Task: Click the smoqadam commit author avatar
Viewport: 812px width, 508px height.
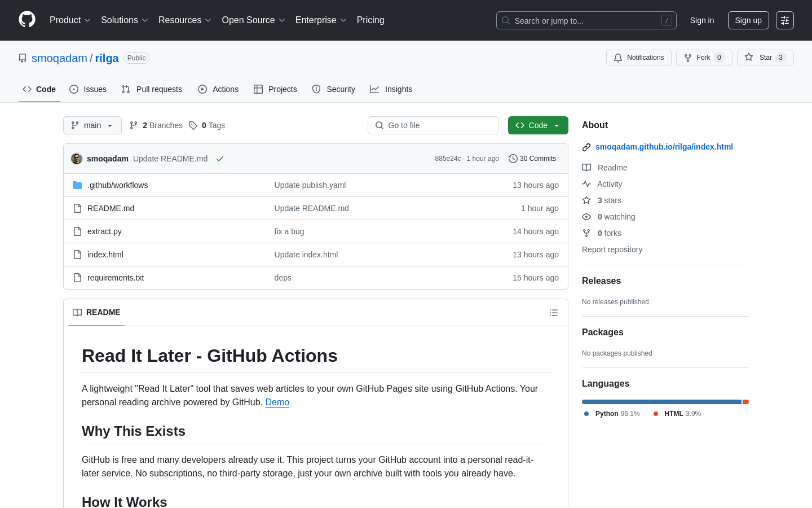Action: click(77, 159)
